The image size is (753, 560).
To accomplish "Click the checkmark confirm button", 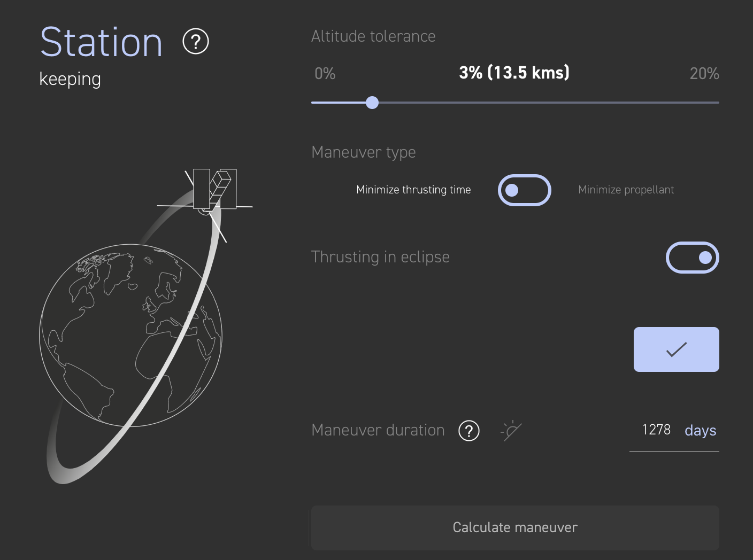I will (x=676, y=349).
